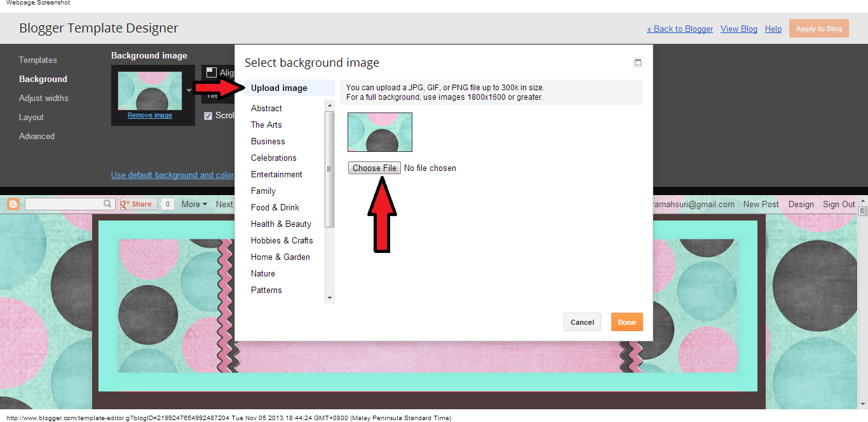Click the uploaded image thumbnail in dialog

click(380, 132)
